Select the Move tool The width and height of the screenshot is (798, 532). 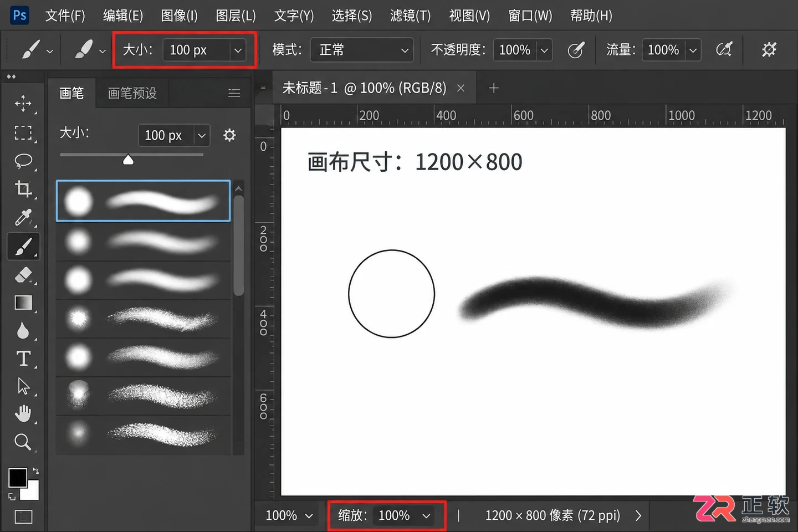(23, 104)
